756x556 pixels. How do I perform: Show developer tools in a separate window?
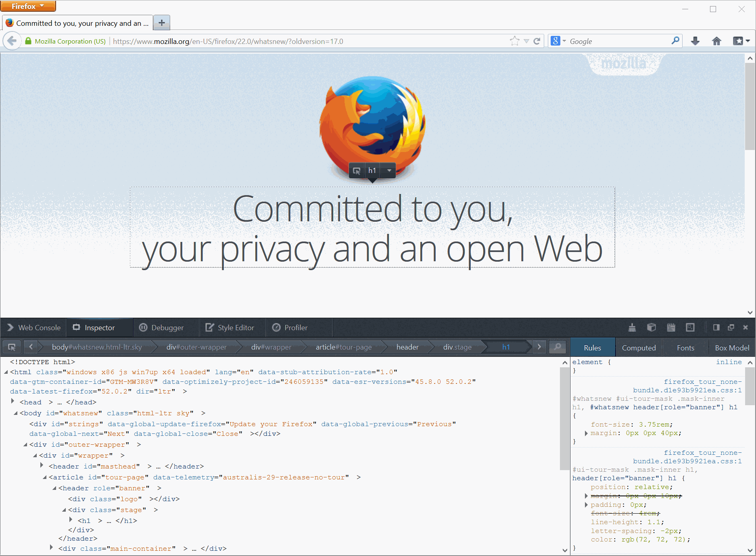731,327
